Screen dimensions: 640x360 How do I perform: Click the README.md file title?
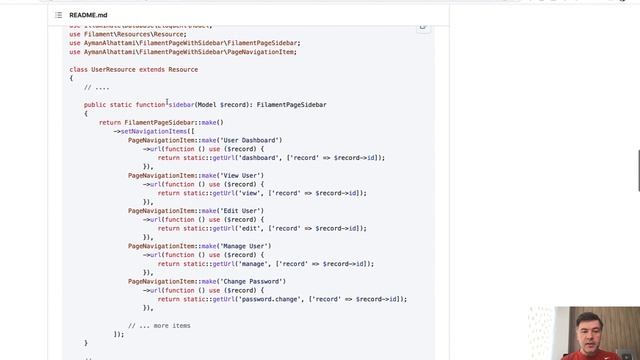(88, 15)
